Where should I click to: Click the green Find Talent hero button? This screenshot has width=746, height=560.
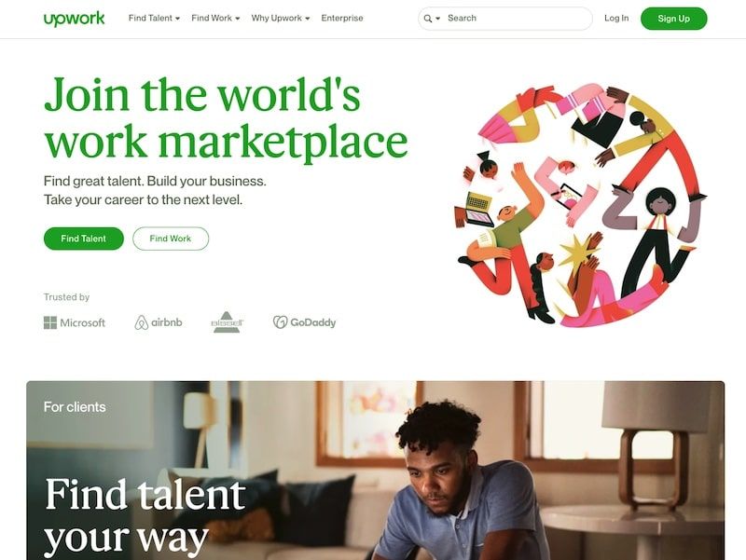(x=84, y=239)
